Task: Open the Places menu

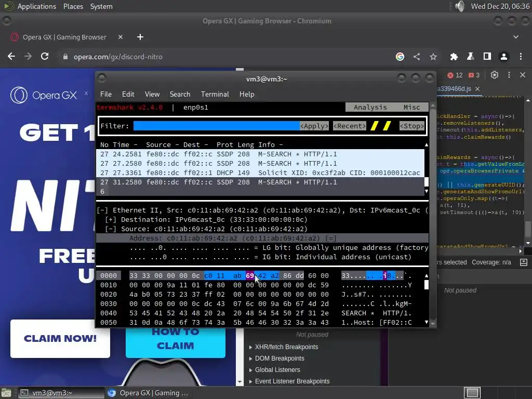Action: 73,6
